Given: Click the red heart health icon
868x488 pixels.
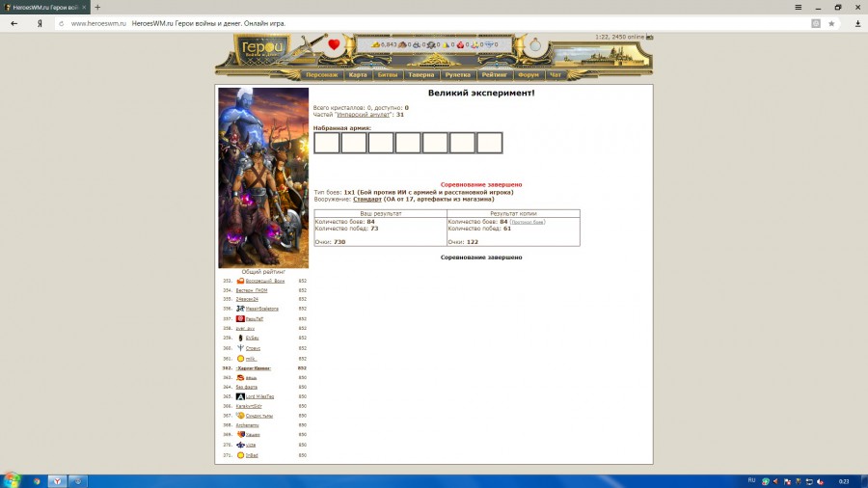Looking at the screenshot, I should 334,44.
